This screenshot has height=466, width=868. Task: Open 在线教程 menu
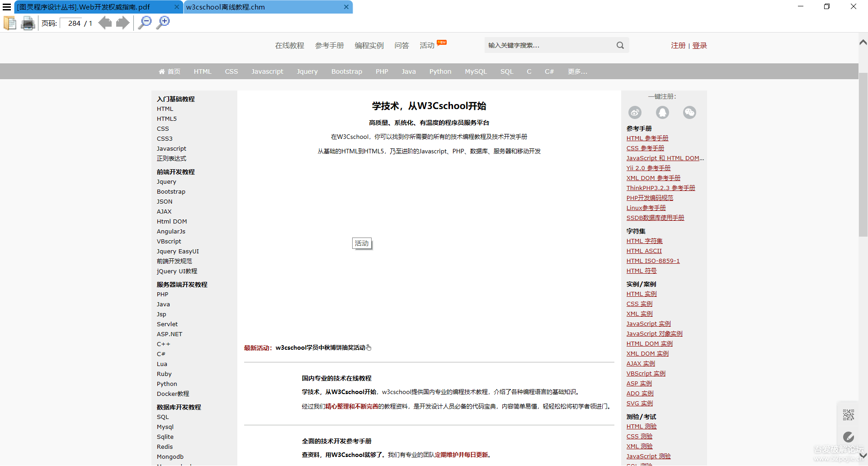[290, 45]
